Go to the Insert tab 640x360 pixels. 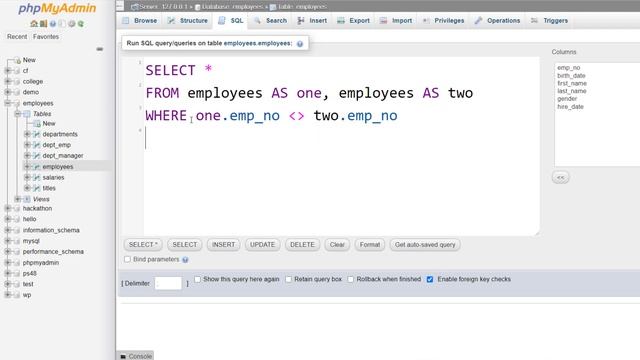pos(312,20)
